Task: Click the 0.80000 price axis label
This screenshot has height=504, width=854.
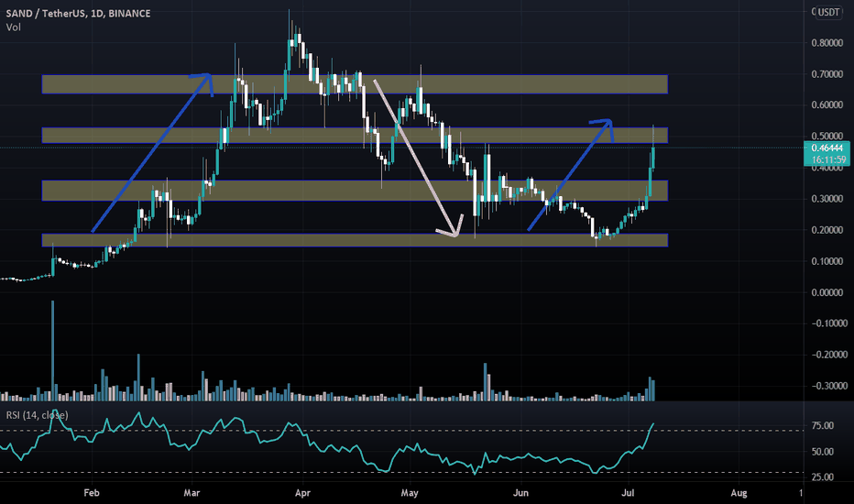Action: pos(827,43)
